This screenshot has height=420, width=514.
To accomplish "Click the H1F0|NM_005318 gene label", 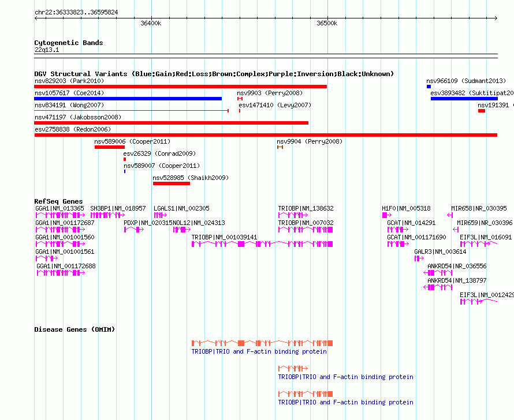I will point(406,208).
